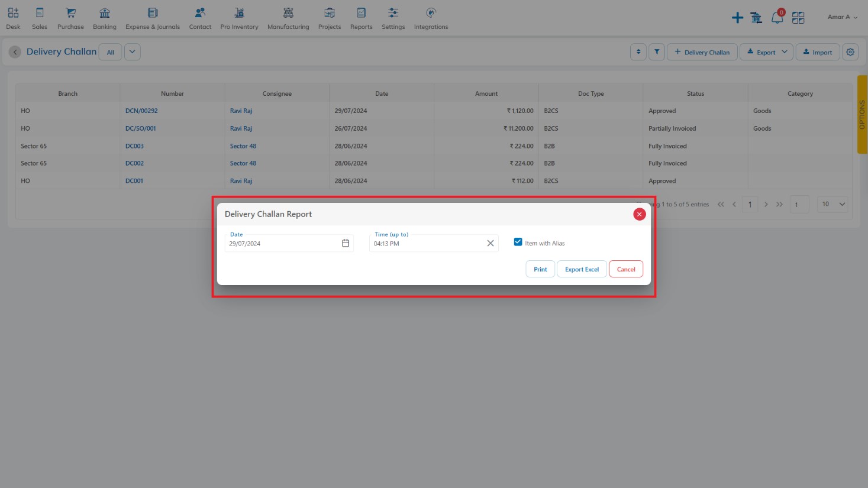Open the Export dropdown
Viewport: 868px width, 488px height.
tap(766, 52)
